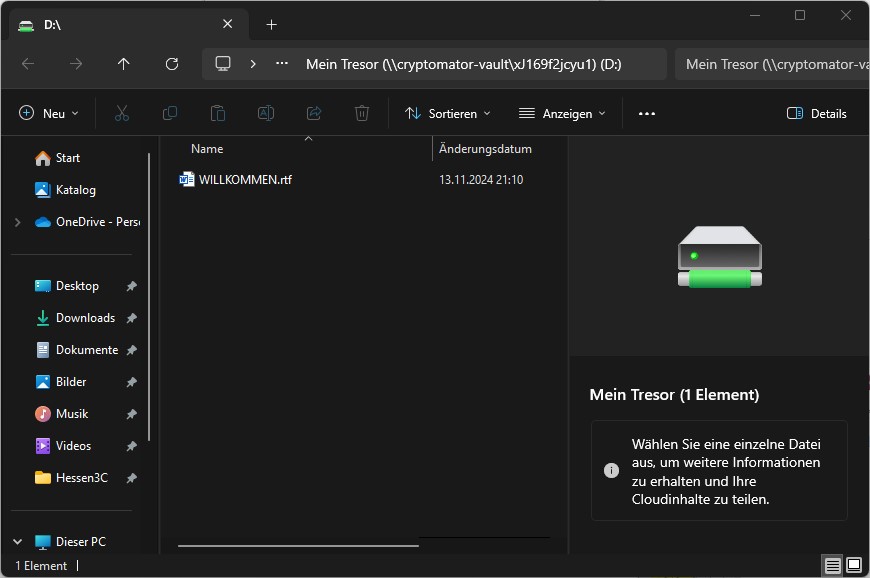Open the more options ellipsis menu

coord(647,114)
